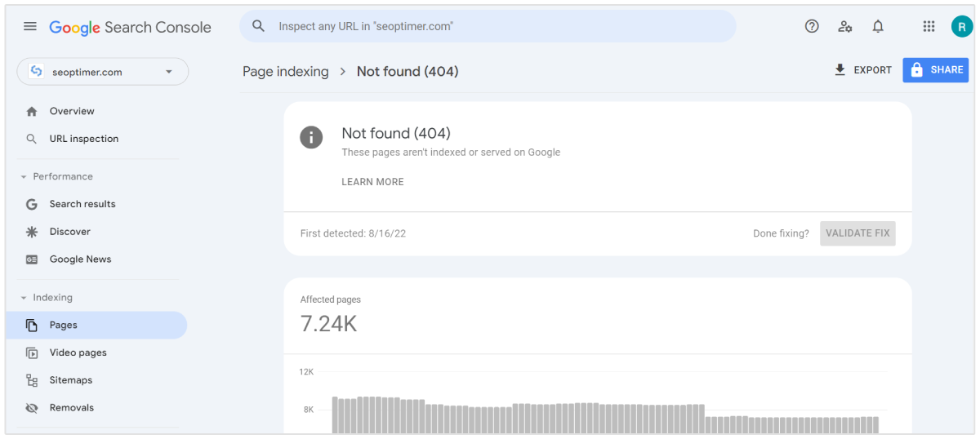The image size is (980, 439).
Task: Click the account avatar 'R'
Action: tap(961, 26)
